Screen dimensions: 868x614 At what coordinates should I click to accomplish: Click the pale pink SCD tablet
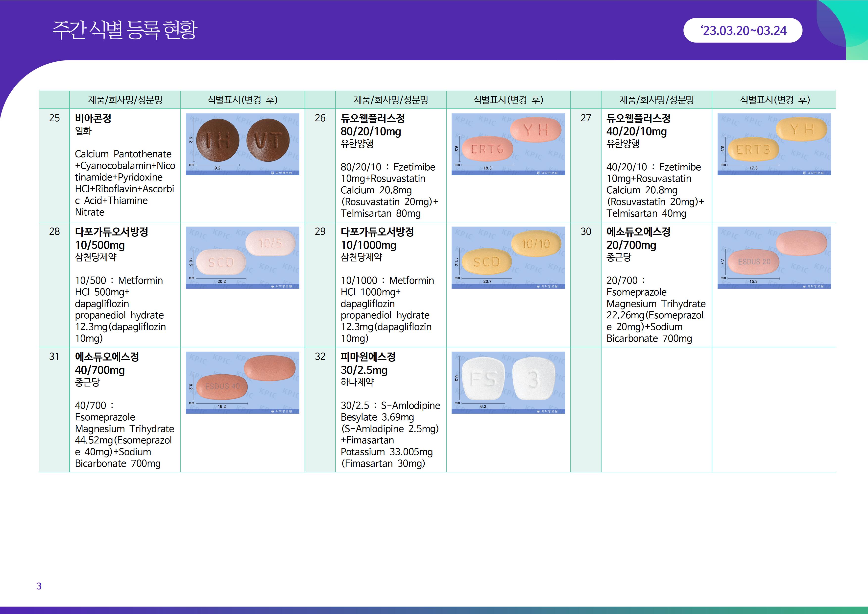click(x=221, y=262)
